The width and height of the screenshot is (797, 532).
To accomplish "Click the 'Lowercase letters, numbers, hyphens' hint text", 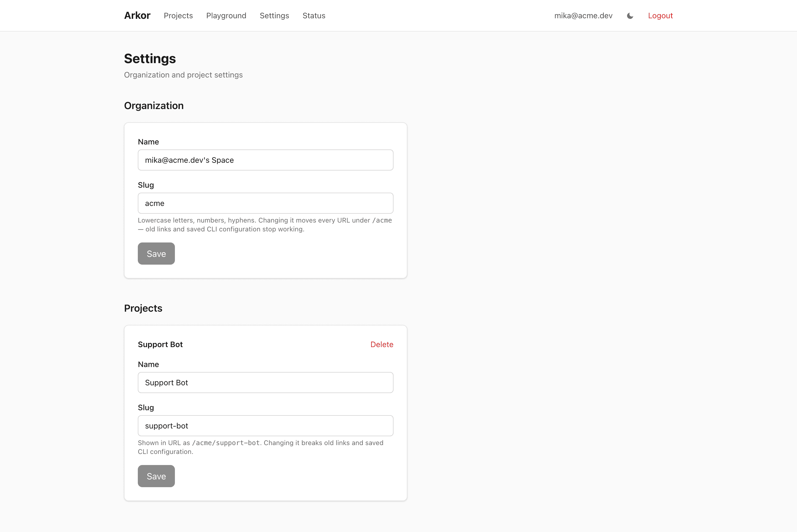I will click(265, 224).
